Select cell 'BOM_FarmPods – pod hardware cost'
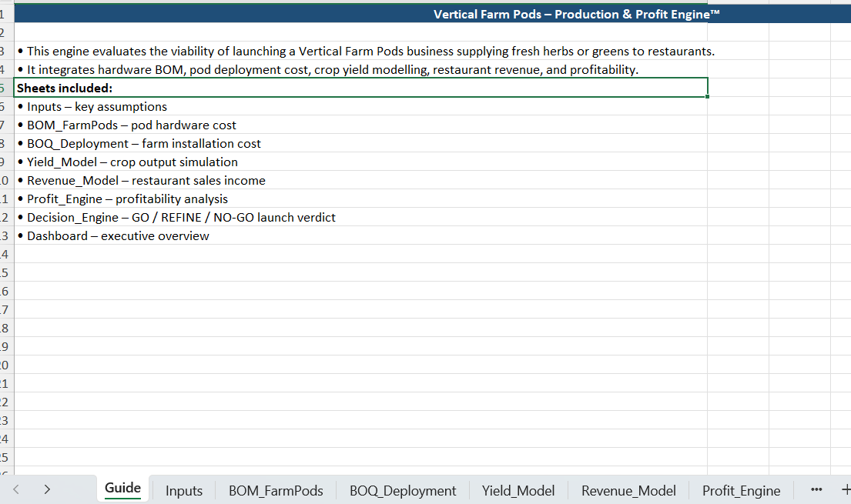 click(361, 125)
